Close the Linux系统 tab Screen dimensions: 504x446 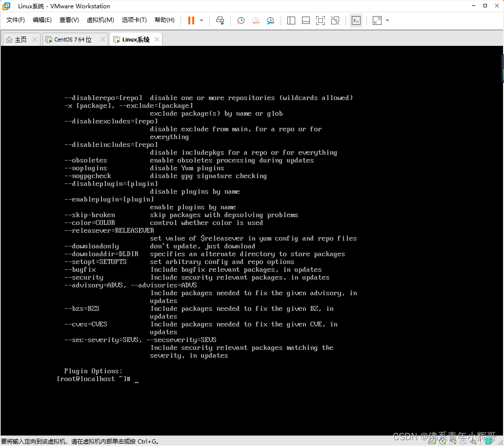coord(157,39)
